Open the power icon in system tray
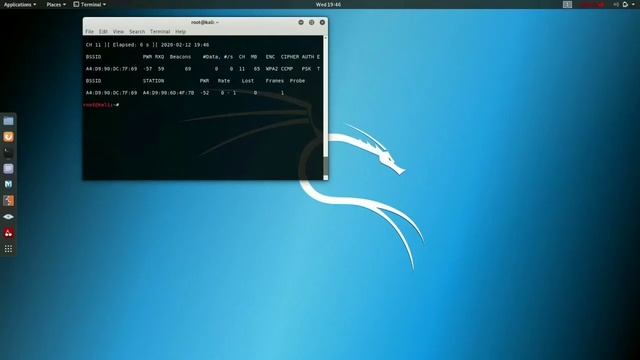Screen dimensions: 640x360 pos(625,4)
